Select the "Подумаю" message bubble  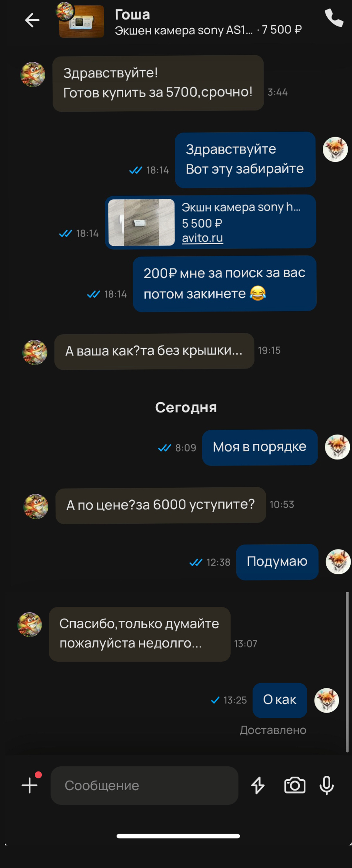pyautogui.click(x=277, y=562)
